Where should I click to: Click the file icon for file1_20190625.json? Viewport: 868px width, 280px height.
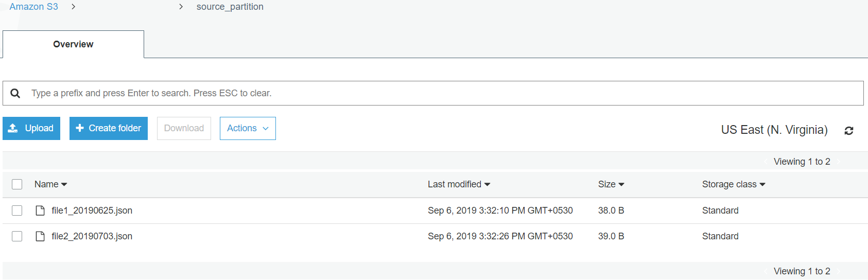click(x=40, y=211)
